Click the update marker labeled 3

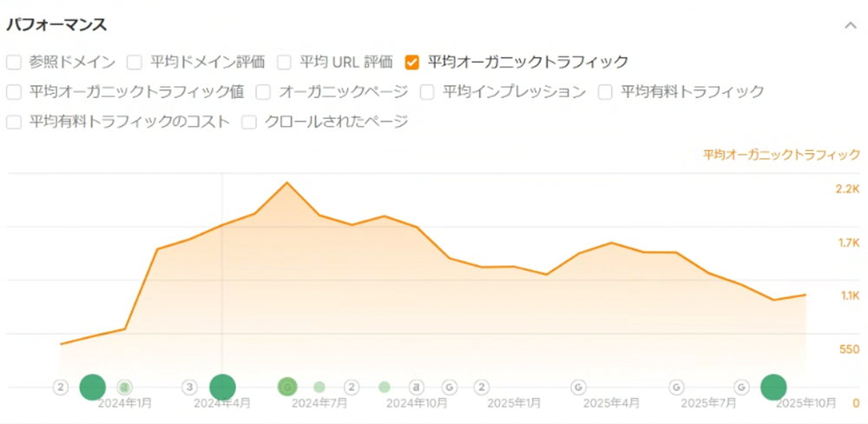(190, 387)
